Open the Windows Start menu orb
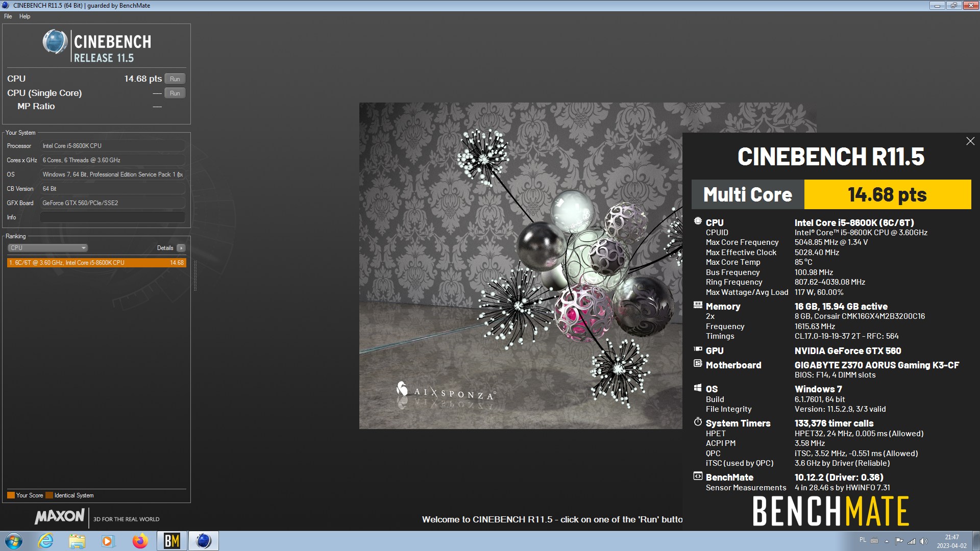Screen dimensions: 980x551 pyautogui.click(x=14, y=541)
